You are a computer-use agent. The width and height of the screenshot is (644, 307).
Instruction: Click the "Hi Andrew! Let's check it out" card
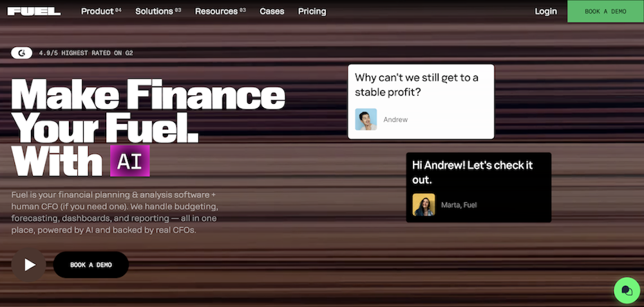[x=478, y=172]
